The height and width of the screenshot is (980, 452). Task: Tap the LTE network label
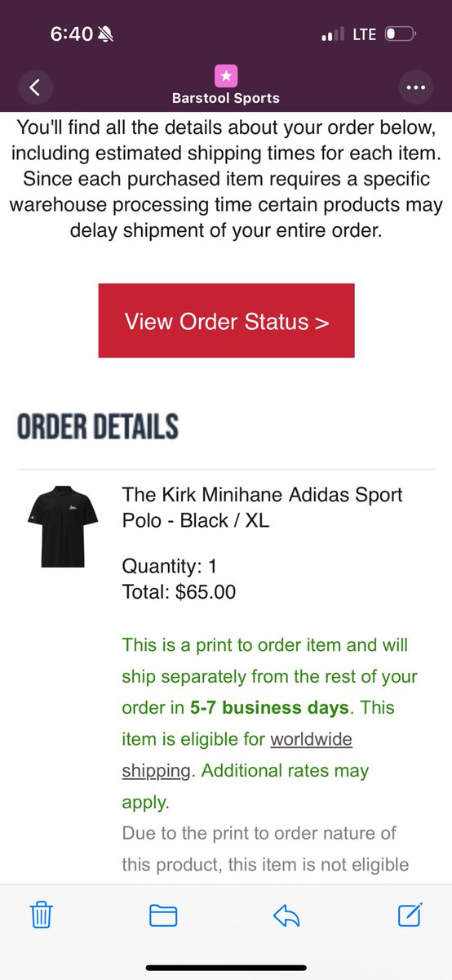365,34
